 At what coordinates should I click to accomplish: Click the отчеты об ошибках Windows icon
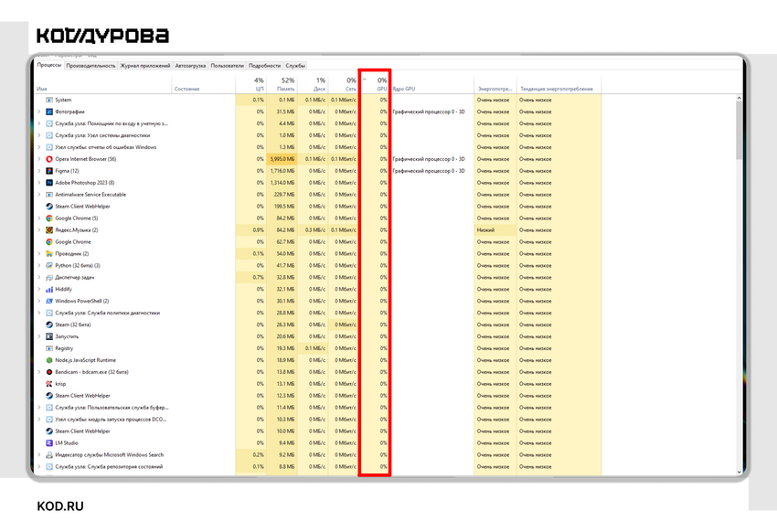(49, 147)
